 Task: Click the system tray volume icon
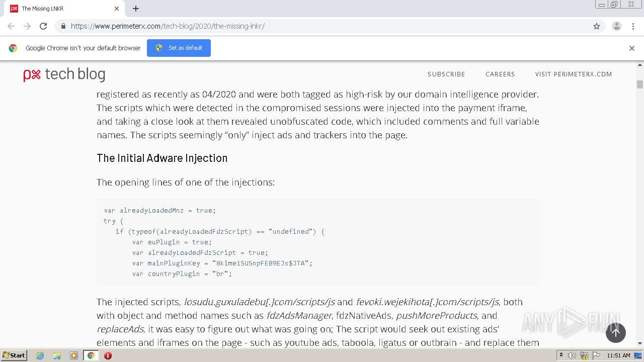click(572, 355)
